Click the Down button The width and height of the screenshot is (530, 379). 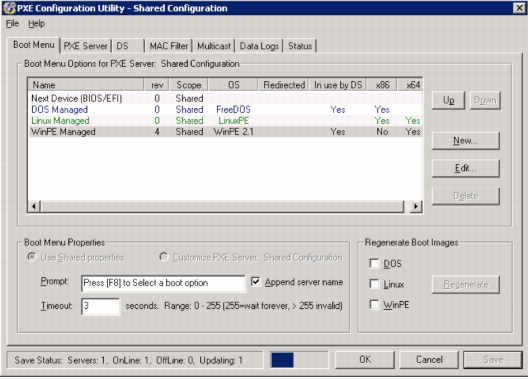coord(485,100)
